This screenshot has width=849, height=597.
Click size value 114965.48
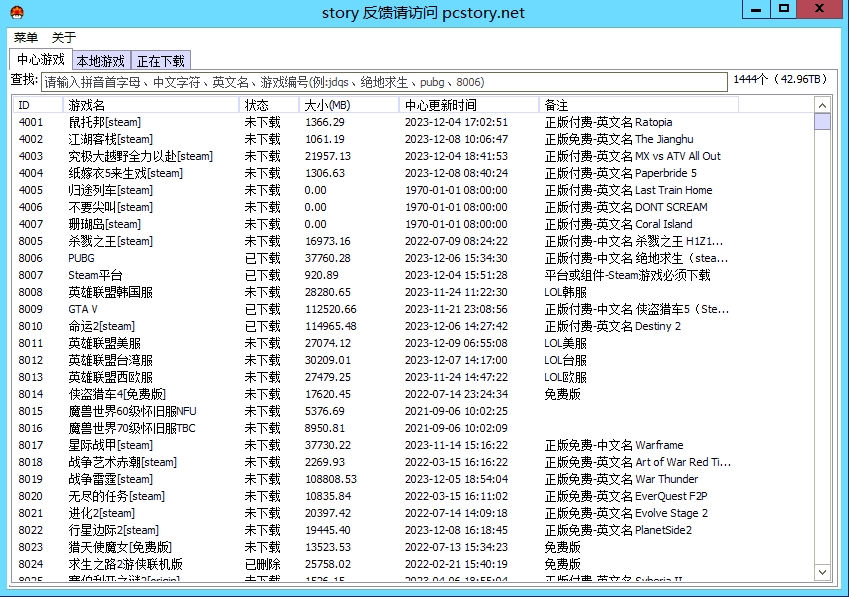(330, 326)
